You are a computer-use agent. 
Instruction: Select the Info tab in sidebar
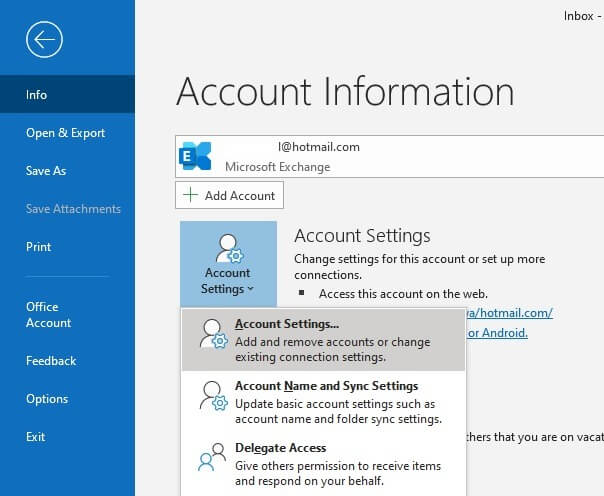67,94
